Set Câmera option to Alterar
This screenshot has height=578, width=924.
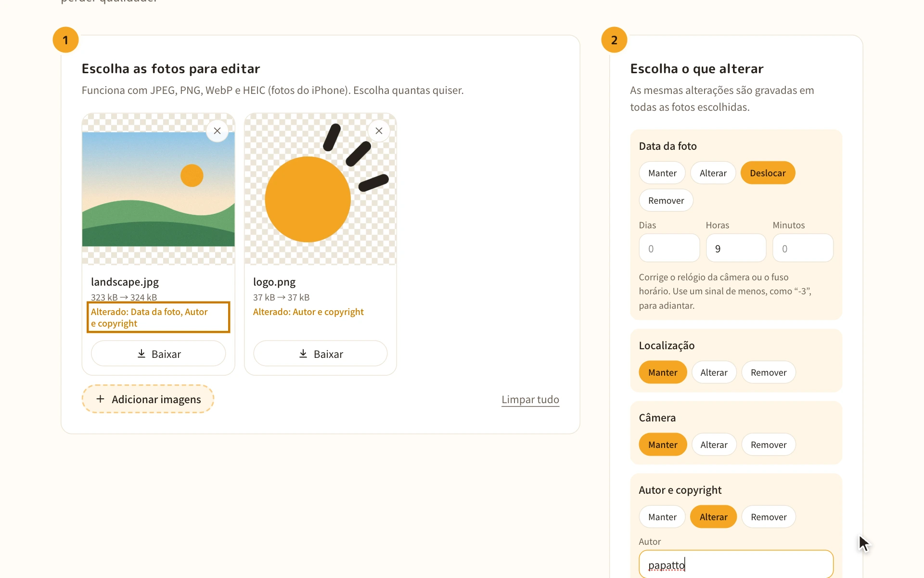click(x=714, y=445)
